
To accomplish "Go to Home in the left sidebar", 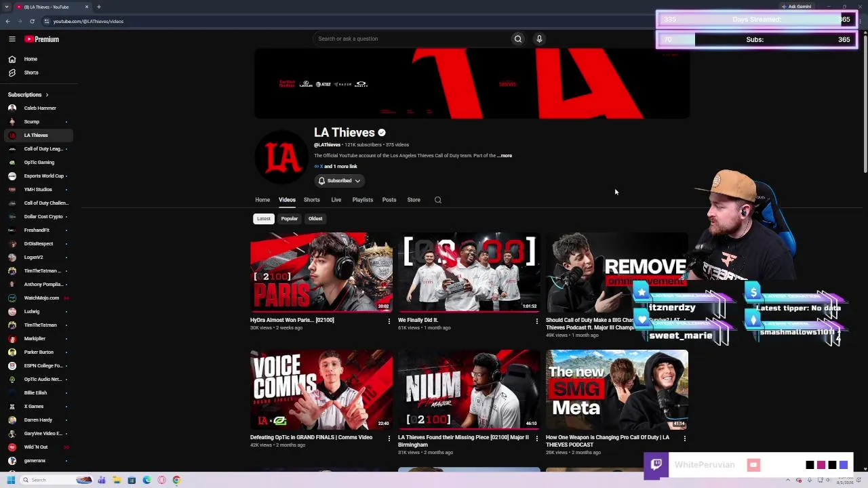I will [x=38, y=59].
